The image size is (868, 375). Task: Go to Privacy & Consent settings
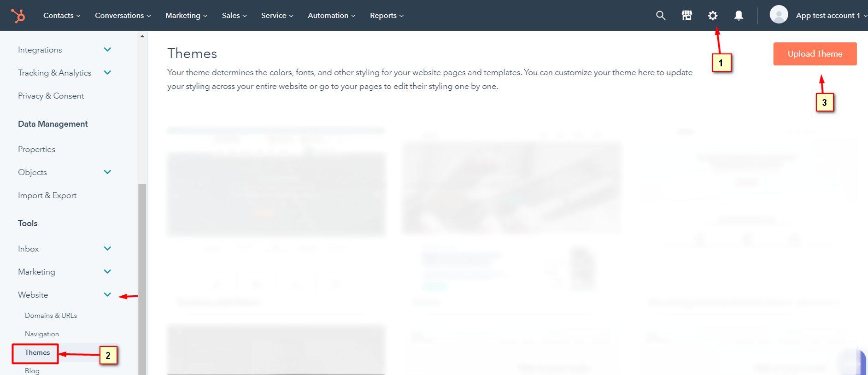click(51, 96)
